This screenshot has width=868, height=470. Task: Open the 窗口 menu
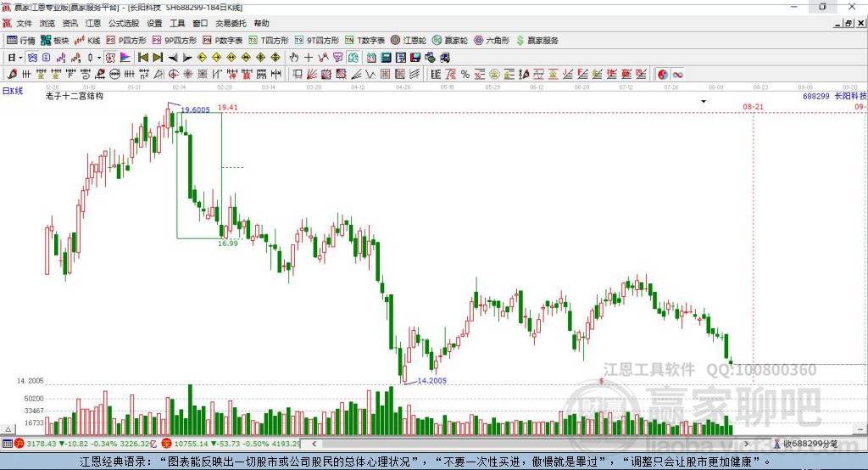point(200,23)
